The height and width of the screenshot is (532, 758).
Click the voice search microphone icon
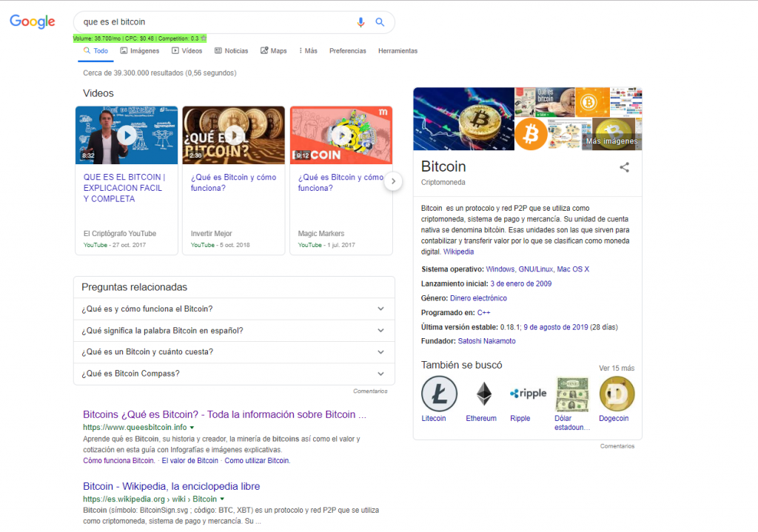(360, 22)
